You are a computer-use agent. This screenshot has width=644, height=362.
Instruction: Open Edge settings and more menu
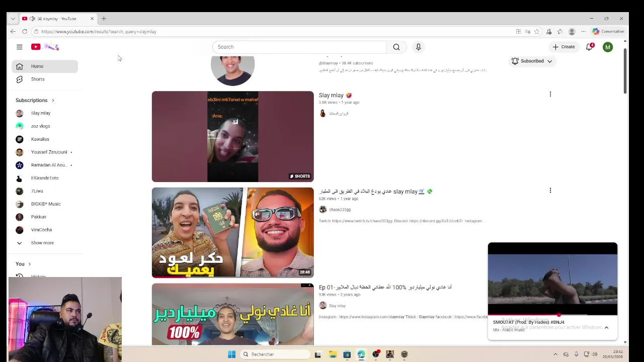tap(584, 31)
